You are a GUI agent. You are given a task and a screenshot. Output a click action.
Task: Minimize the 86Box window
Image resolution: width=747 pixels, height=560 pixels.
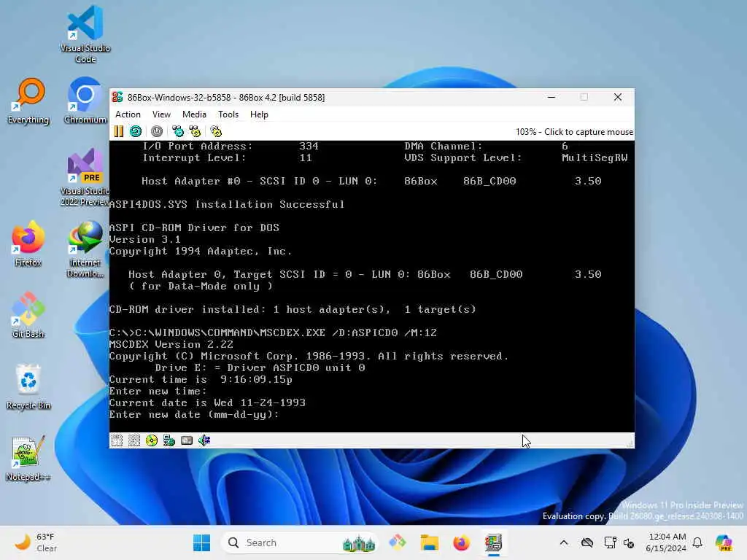pos(551,97)
